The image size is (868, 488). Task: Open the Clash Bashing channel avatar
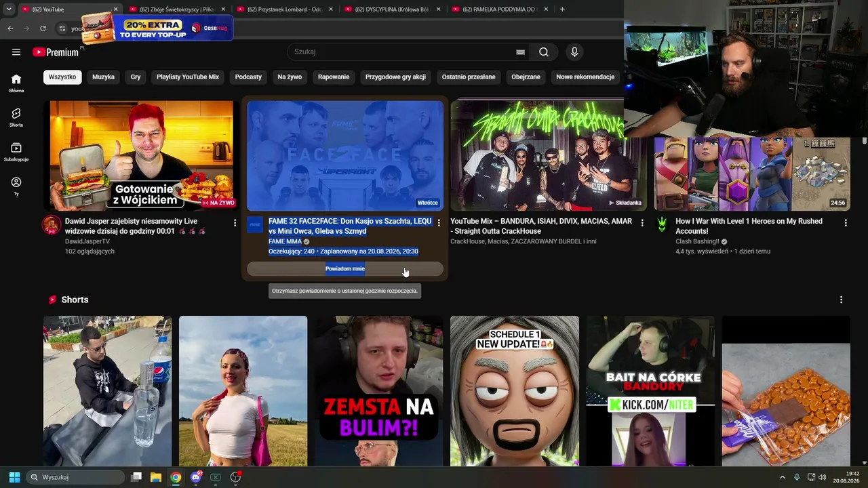[662, 225]
